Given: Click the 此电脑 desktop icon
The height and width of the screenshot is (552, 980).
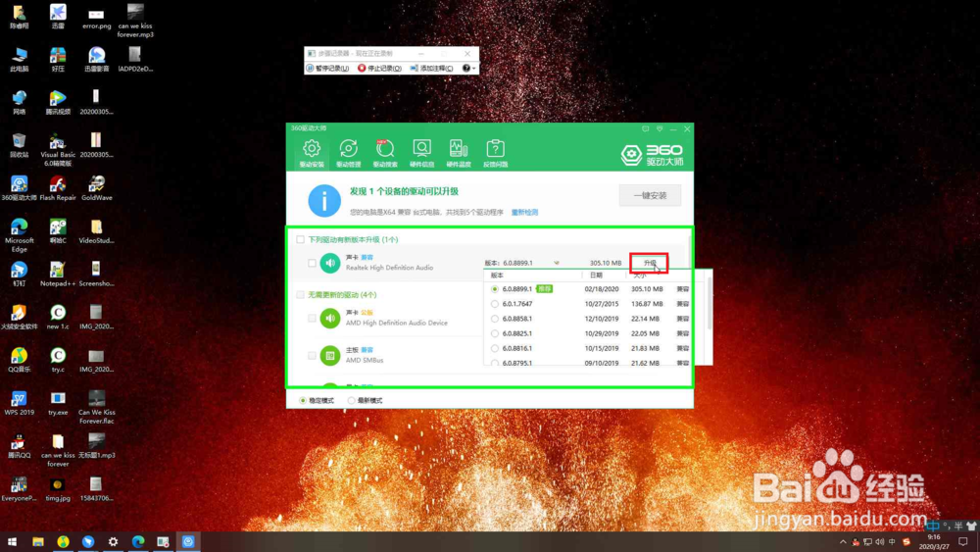Looking at the screenshot, I should click(19, 60).
